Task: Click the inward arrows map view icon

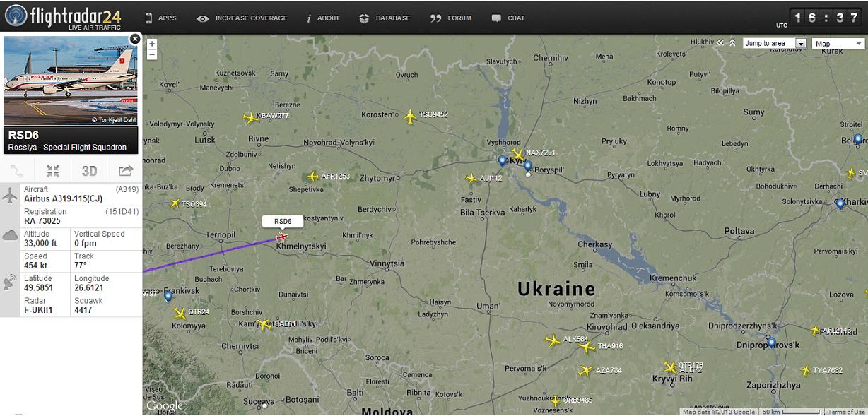Action: (x=53, y=171)
